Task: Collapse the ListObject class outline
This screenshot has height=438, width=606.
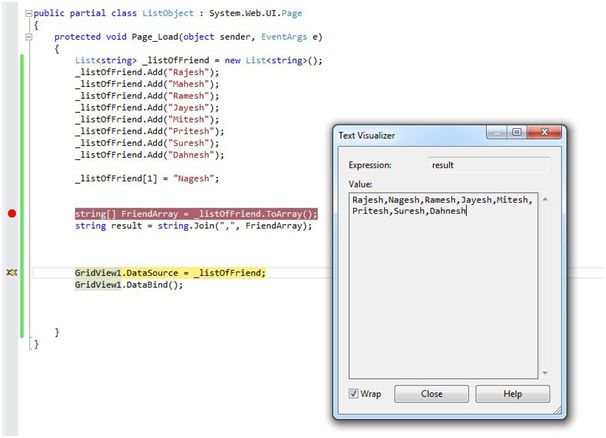Action: [29, 13]
